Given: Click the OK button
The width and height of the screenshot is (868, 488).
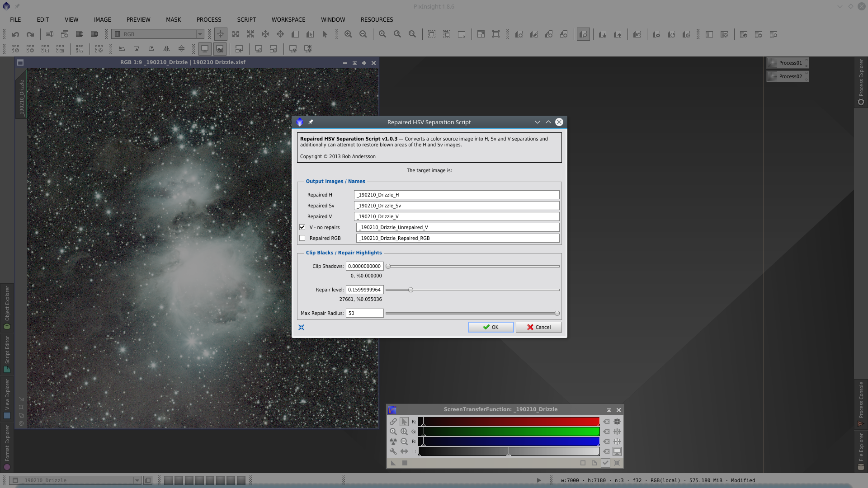Looking at the screenshot, I should [x=491, y=327].
